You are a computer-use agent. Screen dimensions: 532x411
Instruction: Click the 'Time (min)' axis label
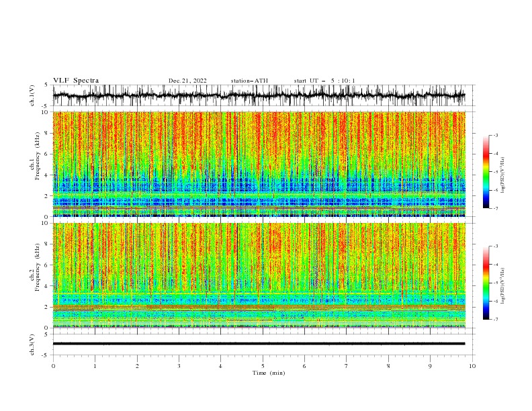point(269,373)
